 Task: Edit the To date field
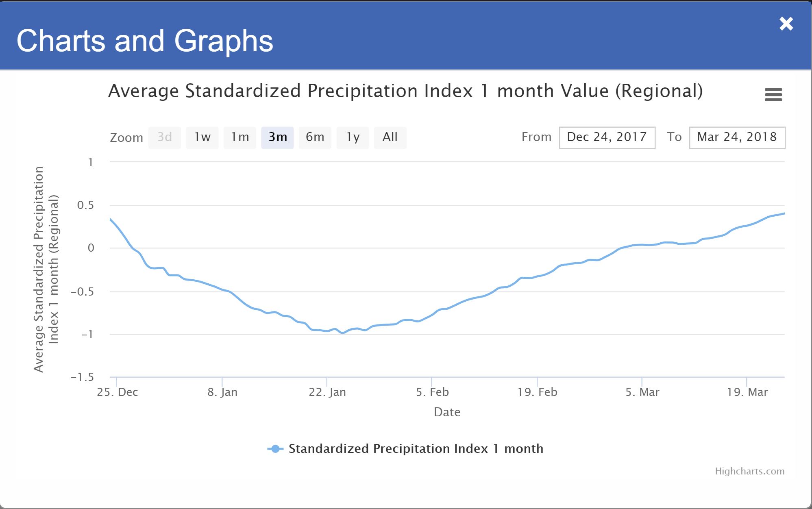pyautogui.click(x=737, y=137)
